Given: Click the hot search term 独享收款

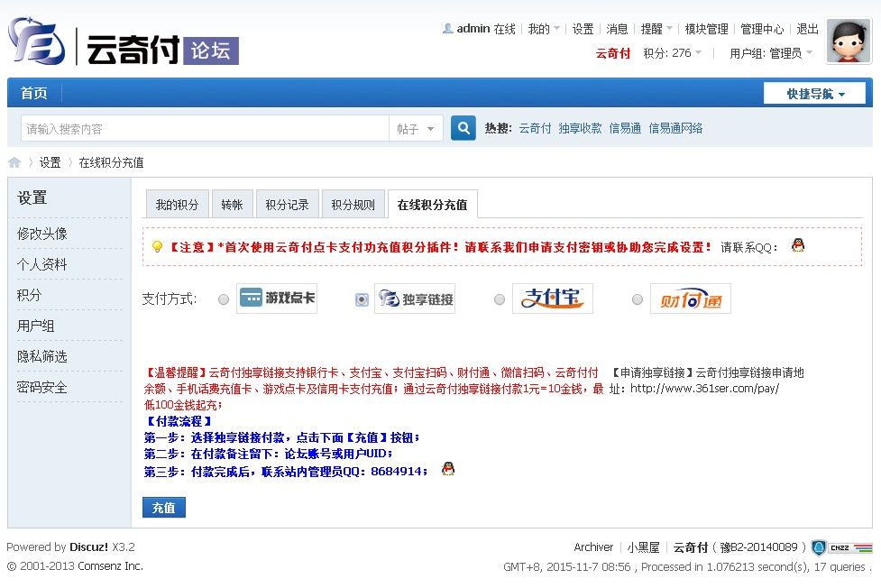Looking at the screenshot, I should click(580, 128).
